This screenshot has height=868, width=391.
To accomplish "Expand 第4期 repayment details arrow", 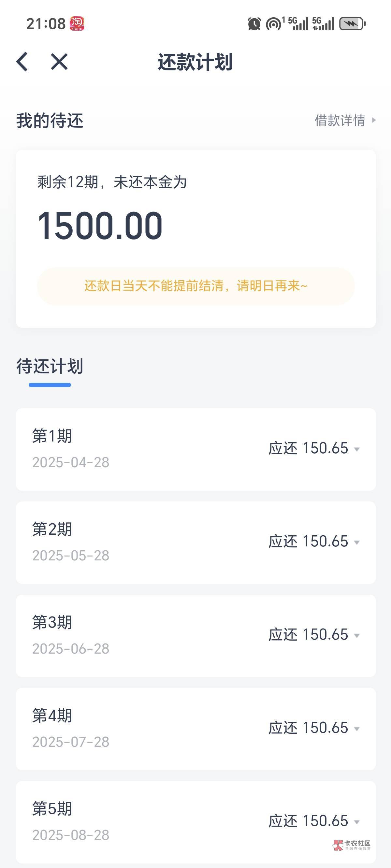I will click(x=356, y=729).
